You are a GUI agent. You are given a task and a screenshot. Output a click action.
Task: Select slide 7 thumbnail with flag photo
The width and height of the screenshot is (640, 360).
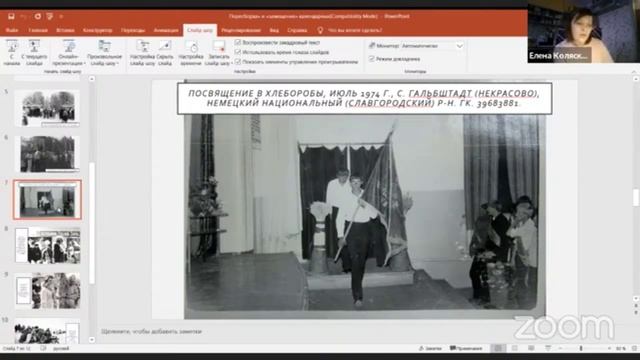[47, 200]
